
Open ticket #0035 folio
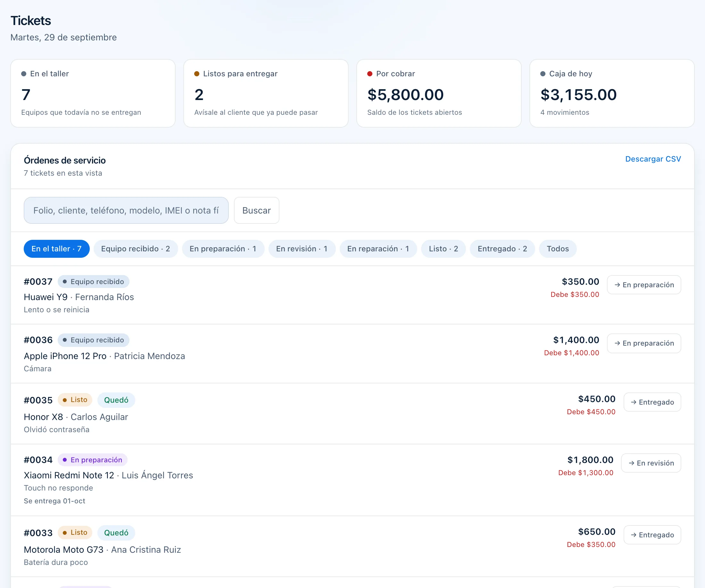tap(38, 400)
